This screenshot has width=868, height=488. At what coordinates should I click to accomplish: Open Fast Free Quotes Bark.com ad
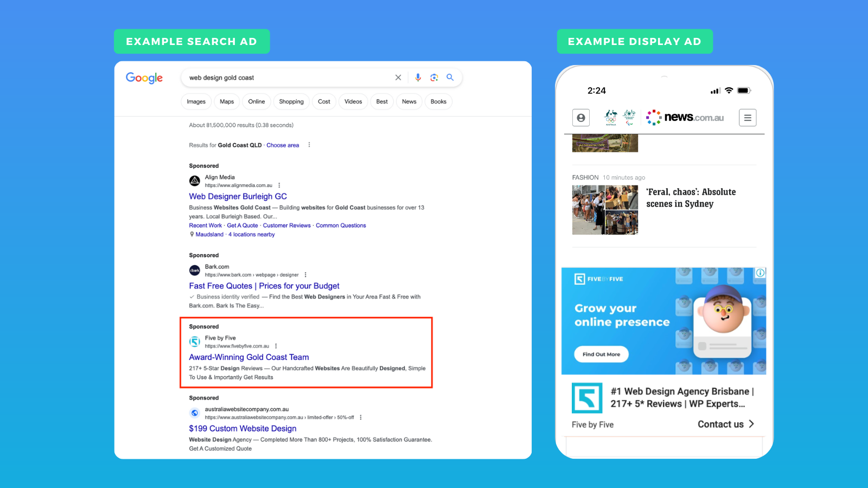pyautogui.click(x=264, y=286)
